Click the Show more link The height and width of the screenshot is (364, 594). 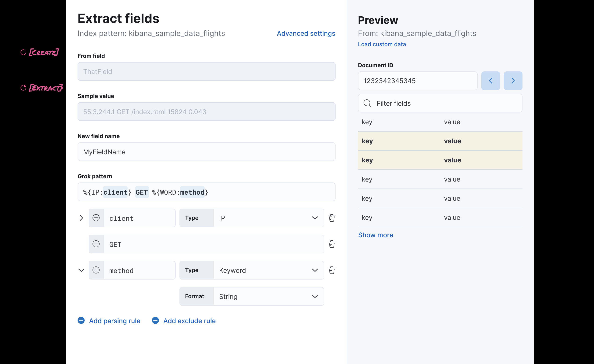(x=375, y=235)
